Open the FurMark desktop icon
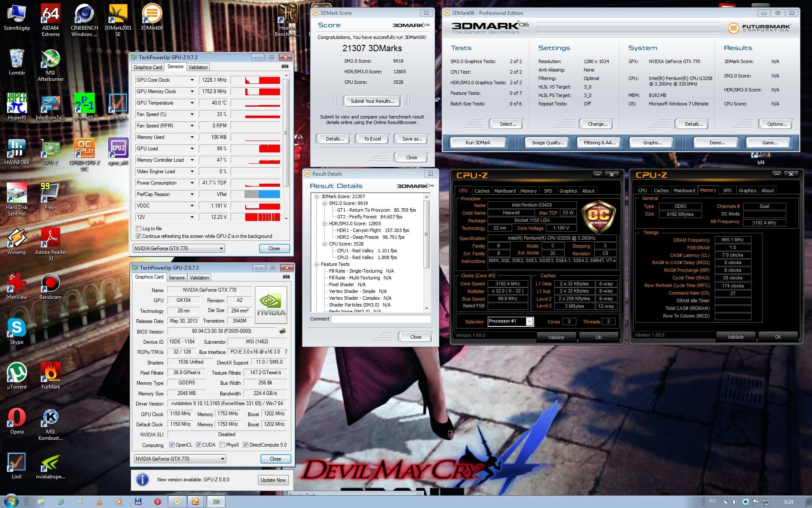The width and height of the screenshot is (812, 508). click(50, 376)
